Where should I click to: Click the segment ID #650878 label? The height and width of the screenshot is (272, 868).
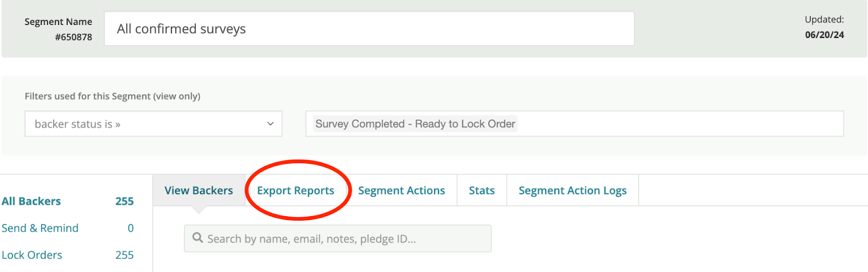[x=74, y=37]
